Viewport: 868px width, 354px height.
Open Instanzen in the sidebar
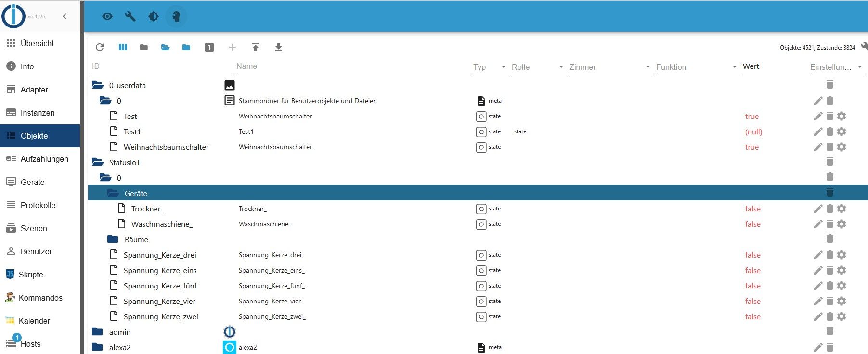point(39,113)
